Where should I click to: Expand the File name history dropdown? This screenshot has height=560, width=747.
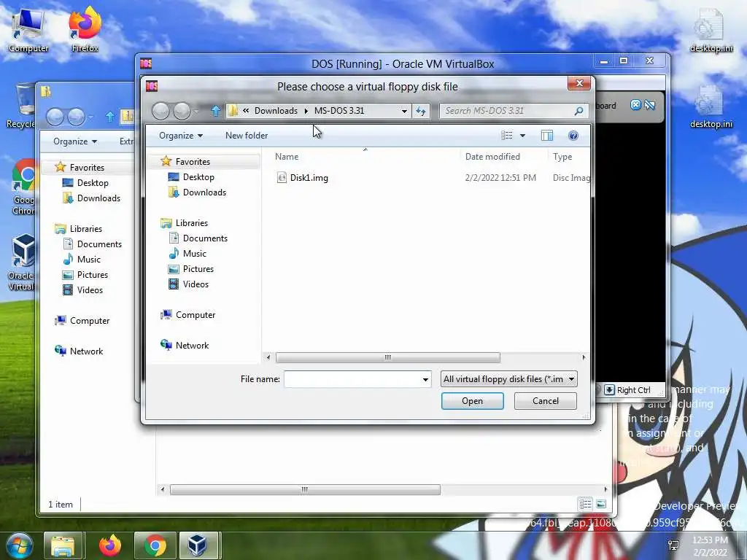(425, 379)
